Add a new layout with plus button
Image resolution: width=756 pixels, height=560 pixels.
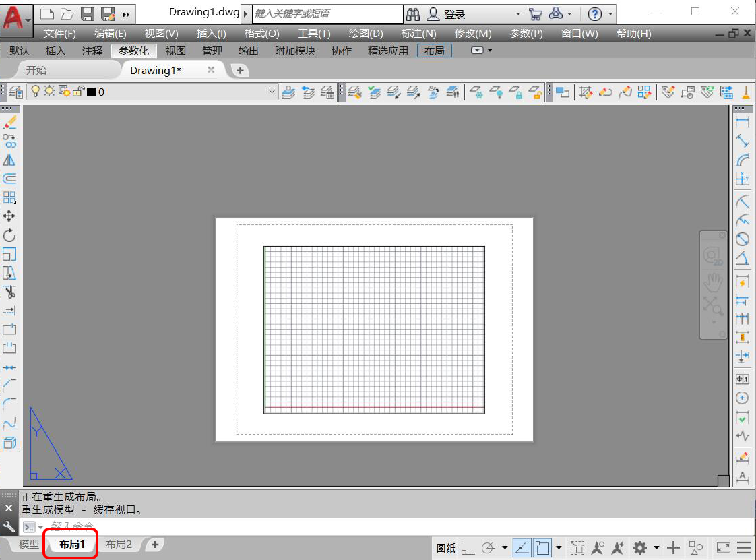pyautogui.click(x=155, y=545)
